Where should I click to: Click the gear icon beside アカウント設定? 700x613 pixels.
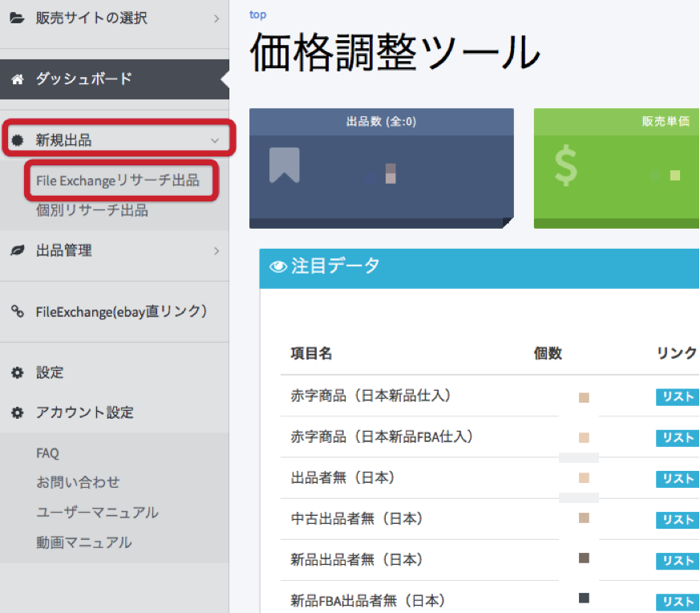[17, 413]
